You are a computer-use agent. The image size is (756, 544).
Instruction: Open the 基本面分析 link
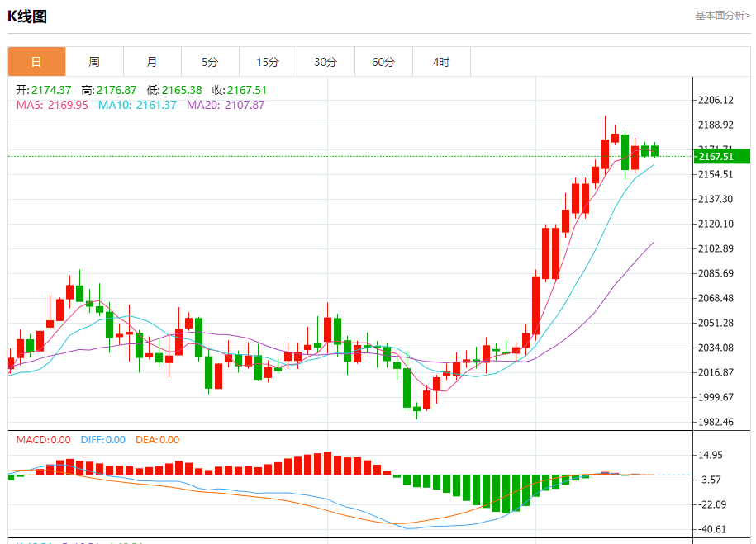pyautogui.click(x=722, y=16)
